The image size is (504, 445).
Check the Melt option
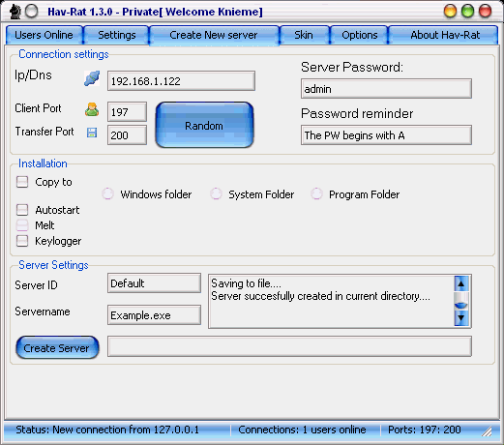tap(22, 225)
